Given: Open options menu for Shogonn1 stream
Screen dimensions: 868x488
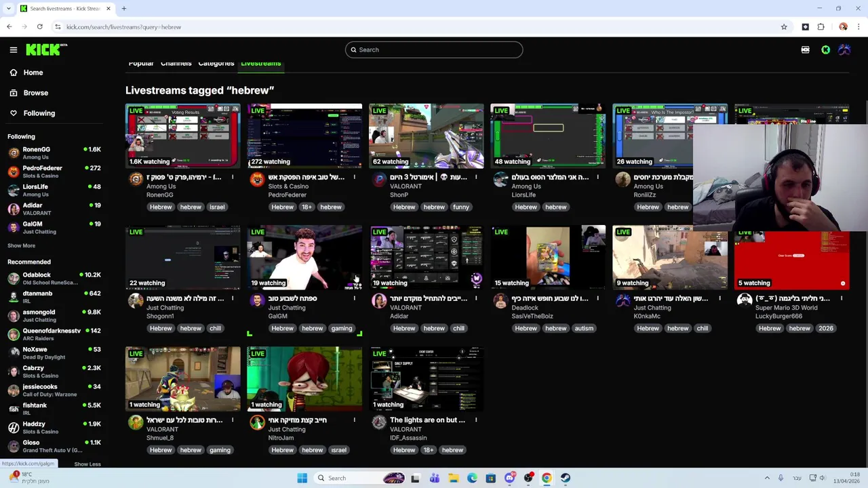Looking at the screenshot, I should [233, 299].
